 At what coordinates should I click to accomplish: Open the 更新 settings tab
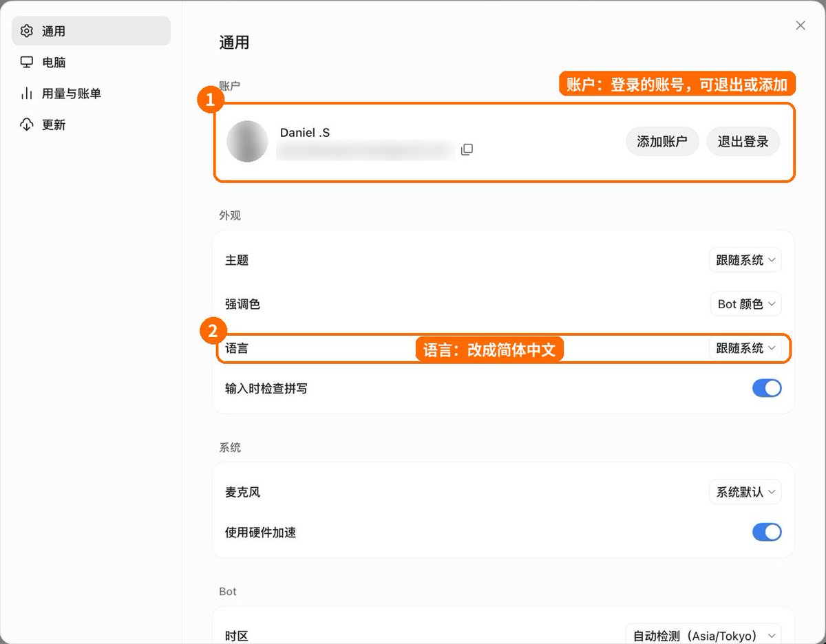pyautogui.click(x=91, y=125)
